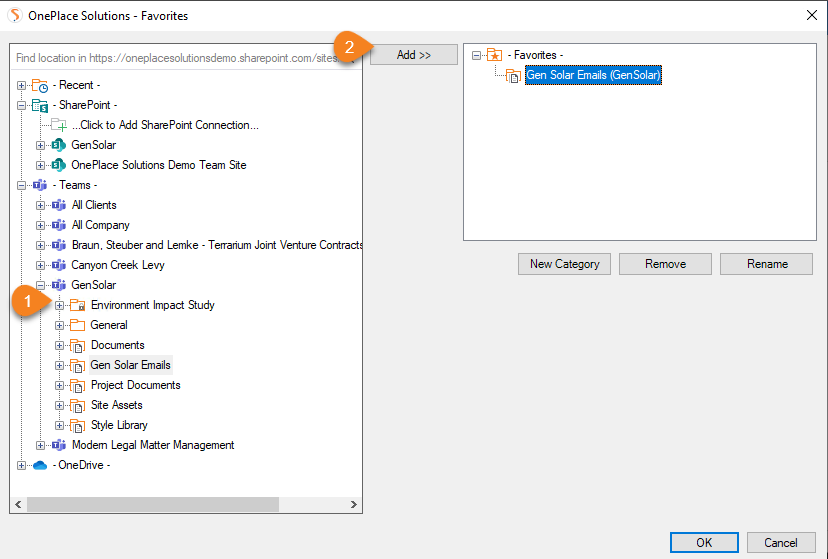Click the horizontal scrollbar thumb
Image resolution: width=828 pixels, height=559 pixels.
(x=153, y=505)
